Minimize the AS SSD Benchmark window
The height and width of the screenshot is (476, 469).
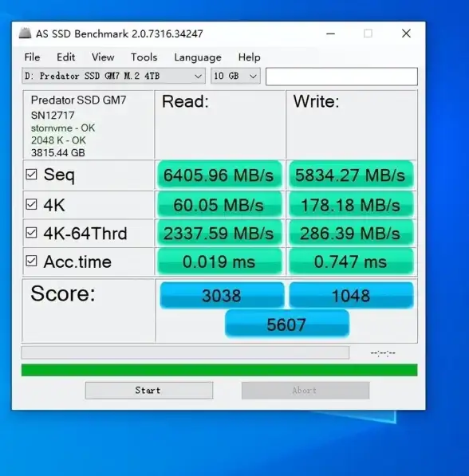tap(330, 33)
